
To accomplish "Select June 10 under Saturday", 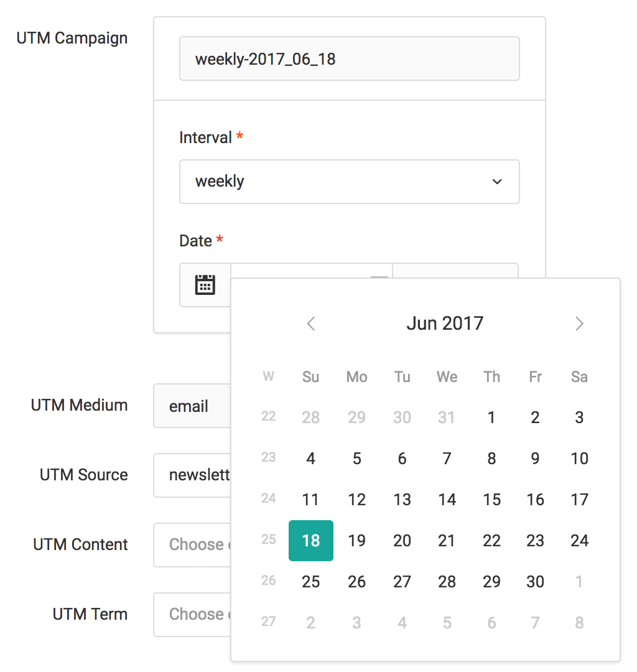I will tap(579, 458).
